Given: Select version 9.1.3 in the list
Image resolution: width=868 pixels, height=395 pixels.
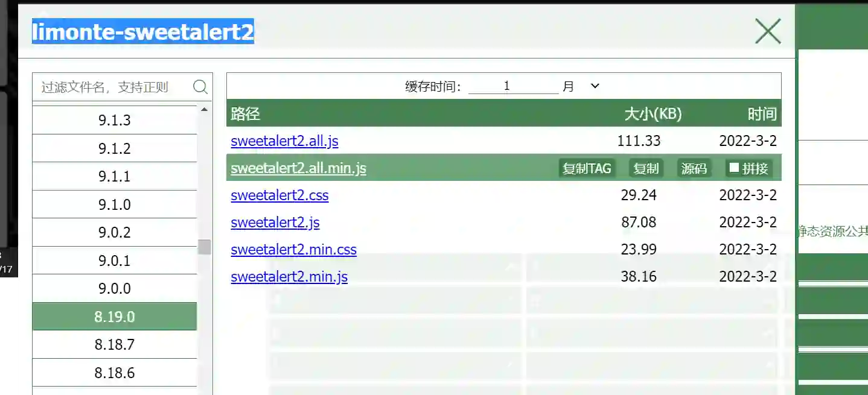Looking at the screenshot, I should point(115,120).
